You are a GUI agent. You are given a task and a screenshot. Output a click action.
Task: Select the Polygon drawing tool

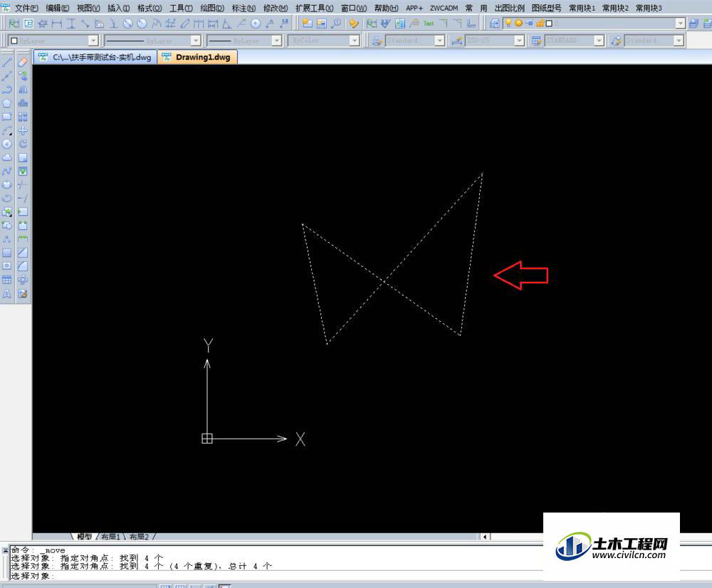(x=7, y=103)
